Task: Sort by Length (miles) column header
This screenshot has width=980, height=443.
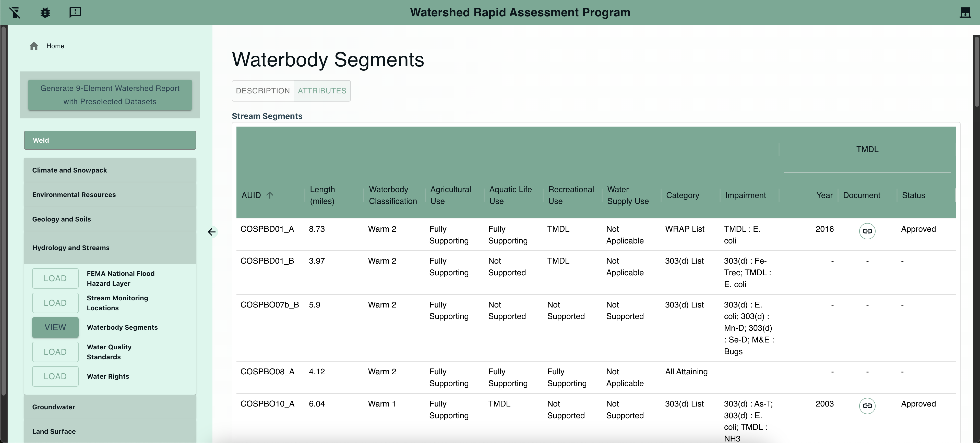Action: click(322, 195)
